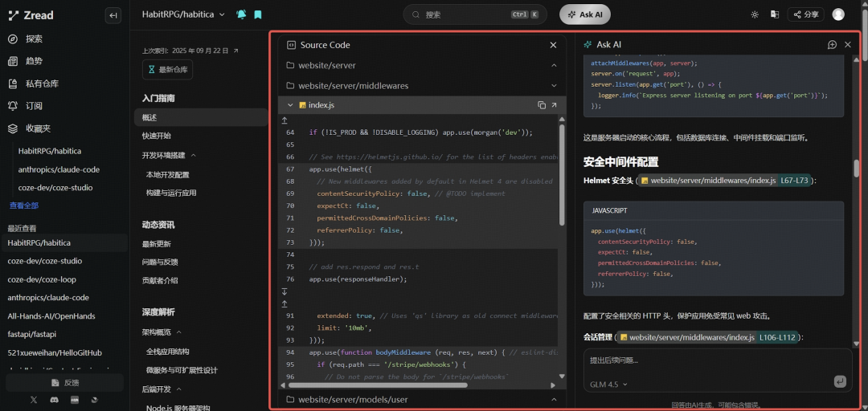Screen dimensions: 868x411
Task: Expand code lines above line 64
Action: point(285,120)
